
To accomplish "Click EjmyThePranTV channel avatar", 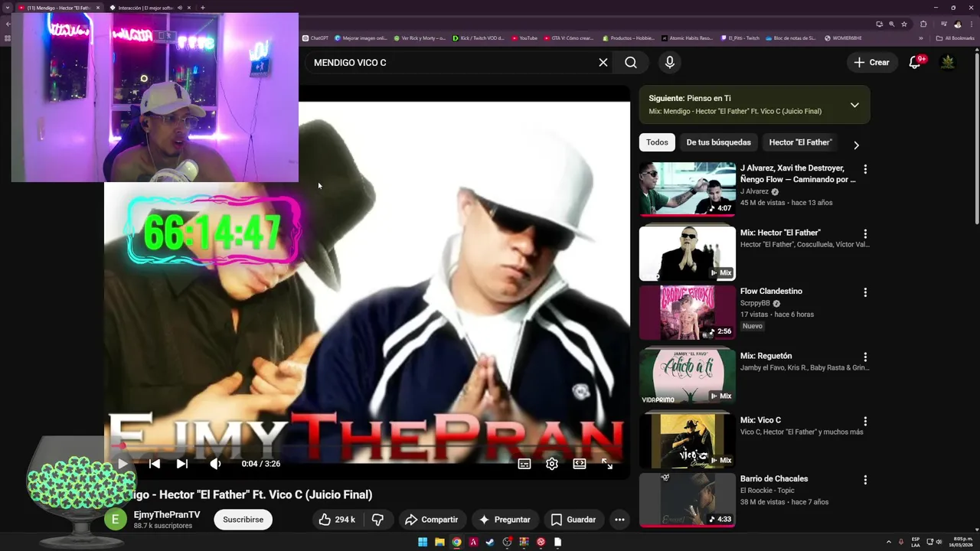I will click(116, 520).
